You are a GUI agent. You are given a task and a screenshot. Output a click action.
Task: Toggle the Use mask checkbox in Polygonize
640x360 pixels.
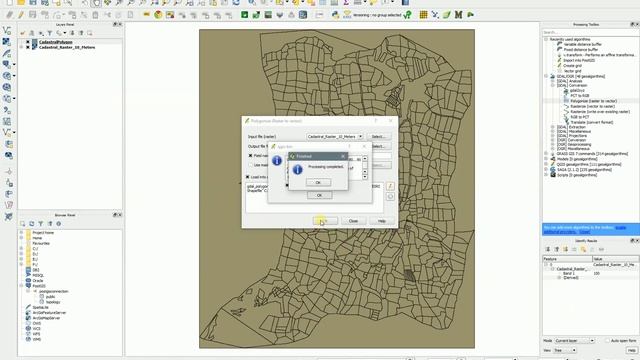pos(251,165)
